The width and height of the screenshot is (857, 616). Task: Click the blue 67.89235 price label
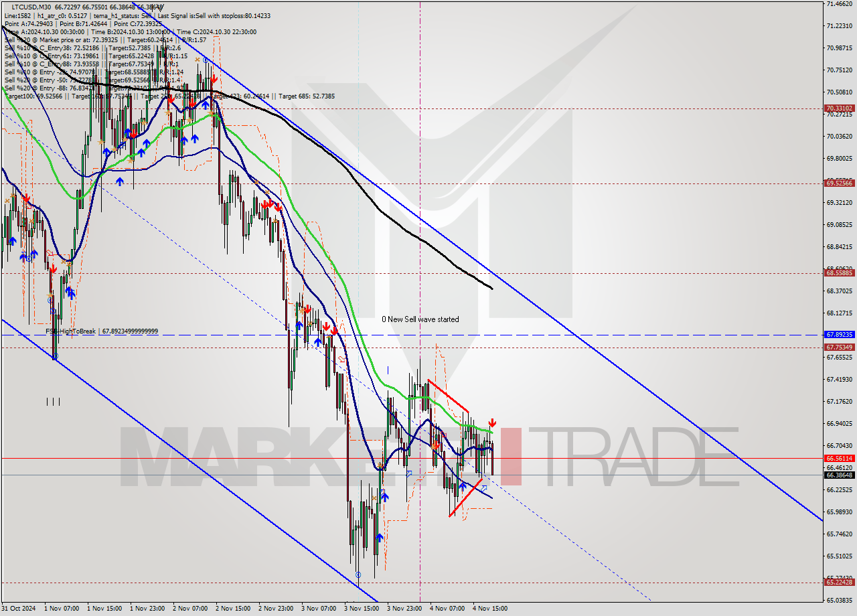click(840, 334)
